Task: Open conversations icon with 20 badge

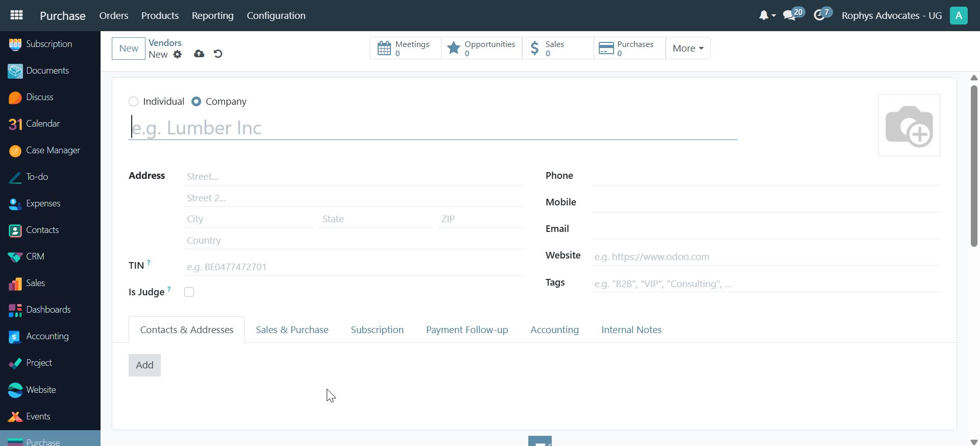Action: coord(793,14)
